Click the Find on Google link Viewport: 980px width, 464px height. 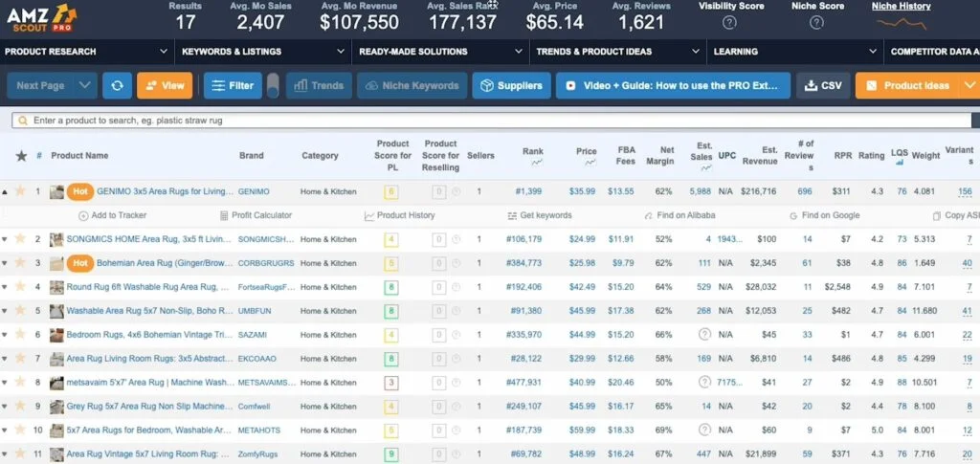[x=824, y=215]
